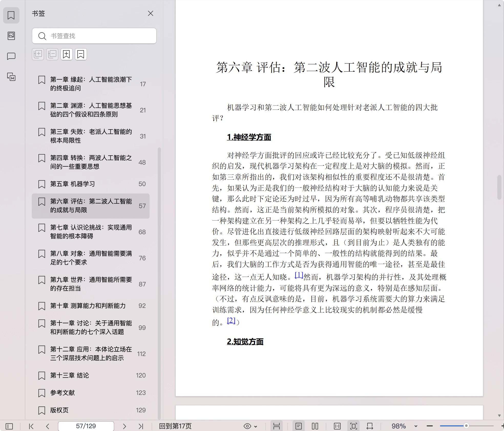Open footnote link [1]
This screenshot has width=504, height=431.
(299, 275)
